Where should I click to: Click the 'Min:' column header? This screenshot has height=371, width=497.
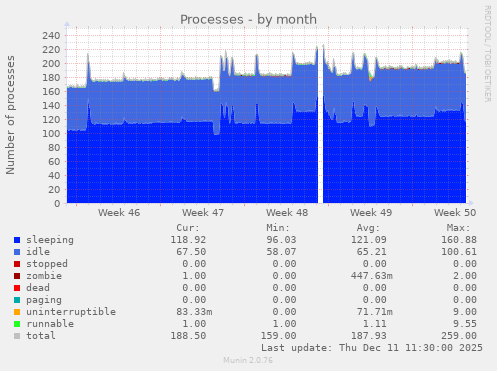point(278,228)
